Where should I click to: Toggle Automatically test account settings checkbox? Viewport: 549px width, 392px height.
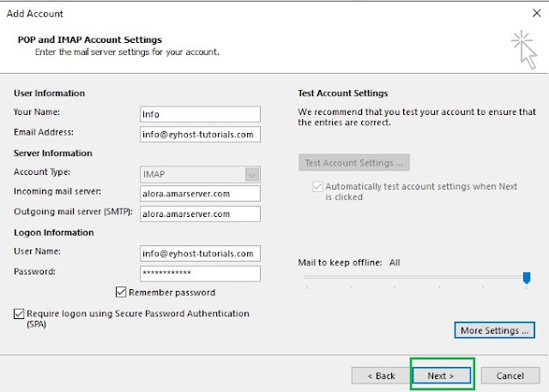318,186
